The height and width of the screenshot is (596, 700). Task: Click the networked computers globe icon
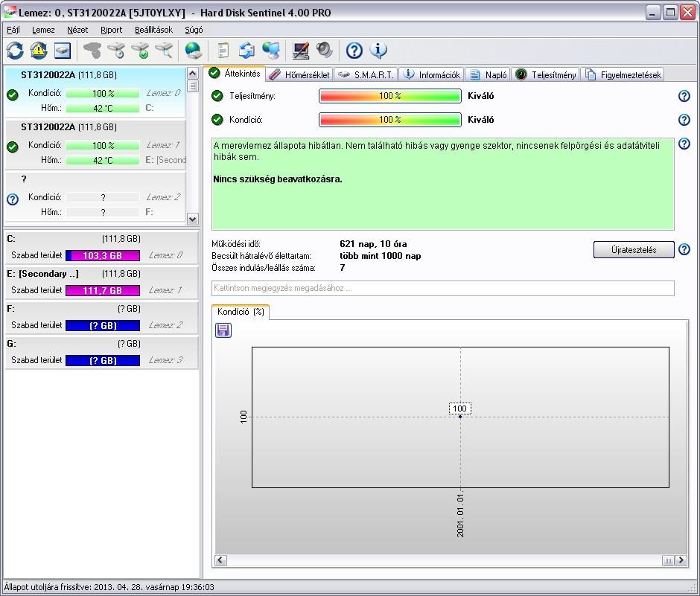coord(270,51)
